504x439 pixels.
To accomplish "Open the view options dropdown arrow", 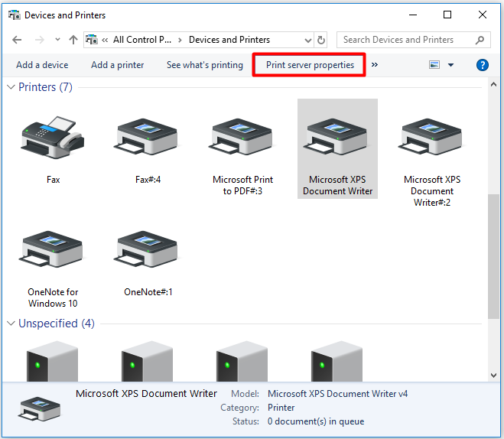I will click(450, 65).
